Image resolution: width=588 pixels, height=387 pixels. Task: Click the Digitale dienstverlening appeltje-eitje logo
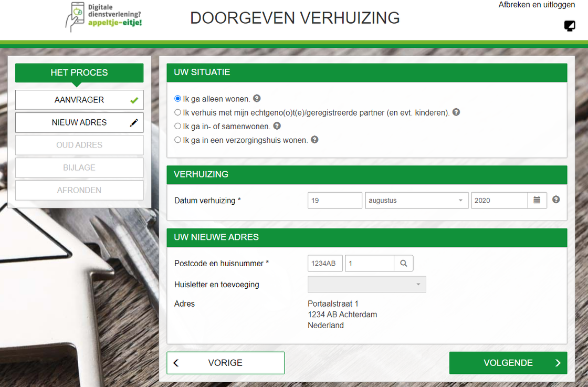(x=104, y=17)
